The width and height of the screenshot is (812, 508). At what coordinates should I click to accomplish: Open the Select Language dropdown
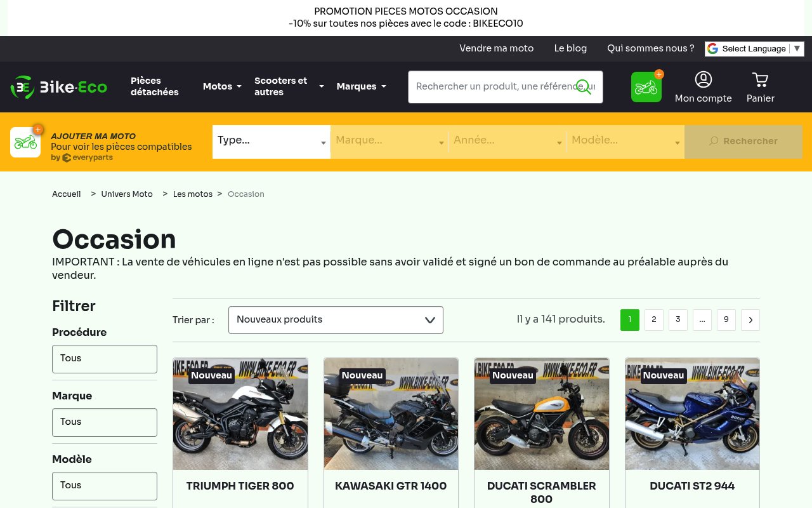pos(754,49)
